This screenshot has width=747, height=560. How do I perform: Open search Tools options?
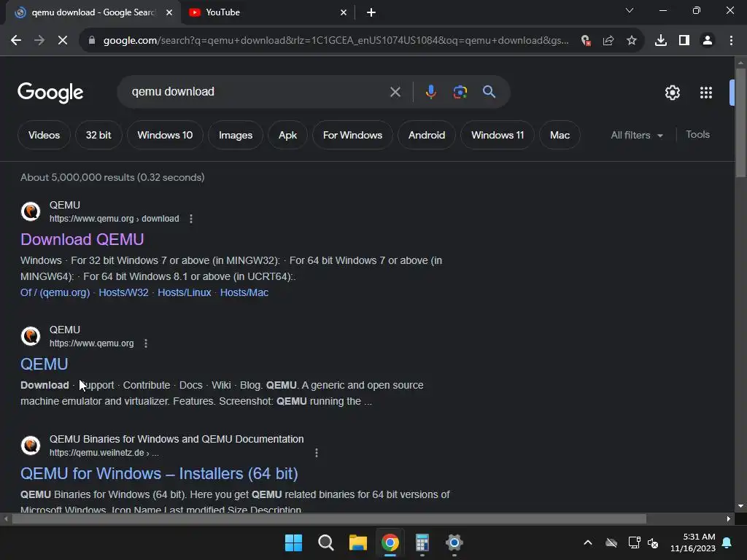[697, 135]
